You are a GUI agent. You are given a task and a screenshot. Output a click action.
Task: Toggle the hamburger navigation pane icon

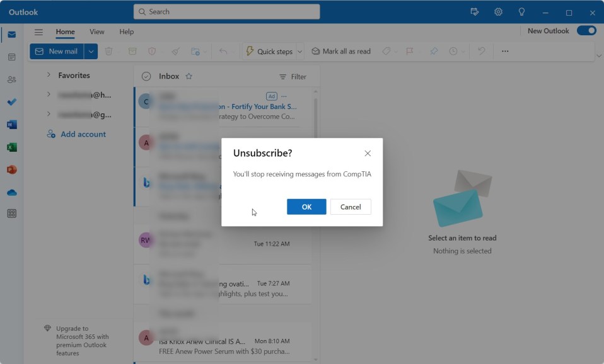tap(38, 32)
